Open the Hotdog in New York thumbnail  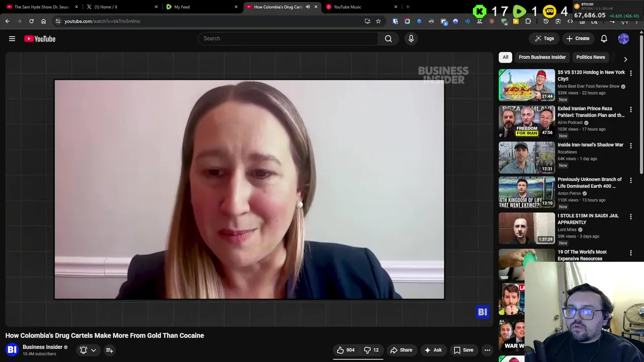[527, 85]
